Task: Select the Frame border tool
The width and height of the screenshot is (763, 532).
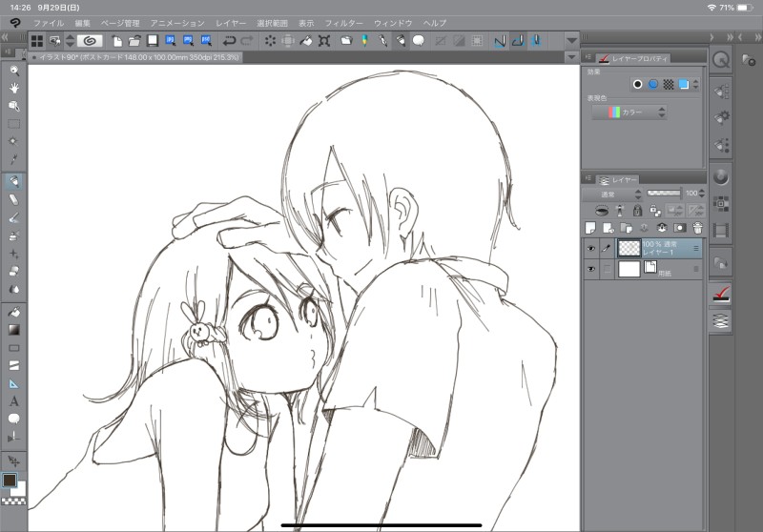Action: 14,365
